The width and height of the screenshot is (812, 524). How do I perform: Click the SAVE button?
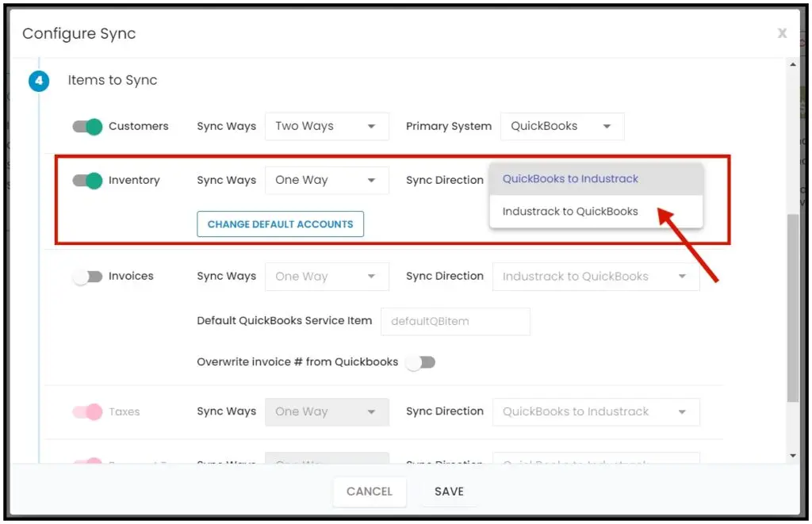449,491
